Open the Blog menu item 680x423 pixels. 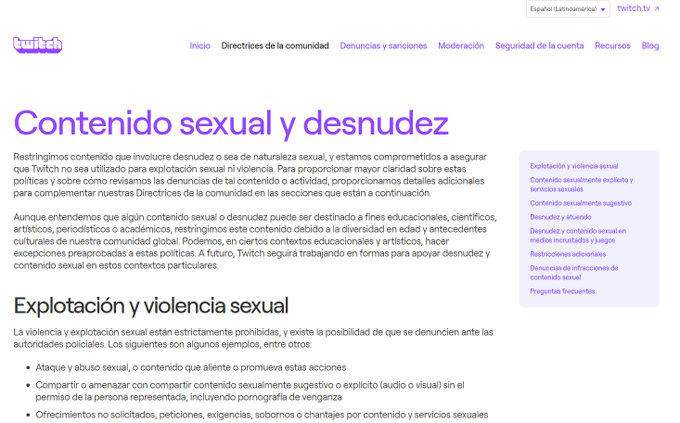[x=650, y=46]
